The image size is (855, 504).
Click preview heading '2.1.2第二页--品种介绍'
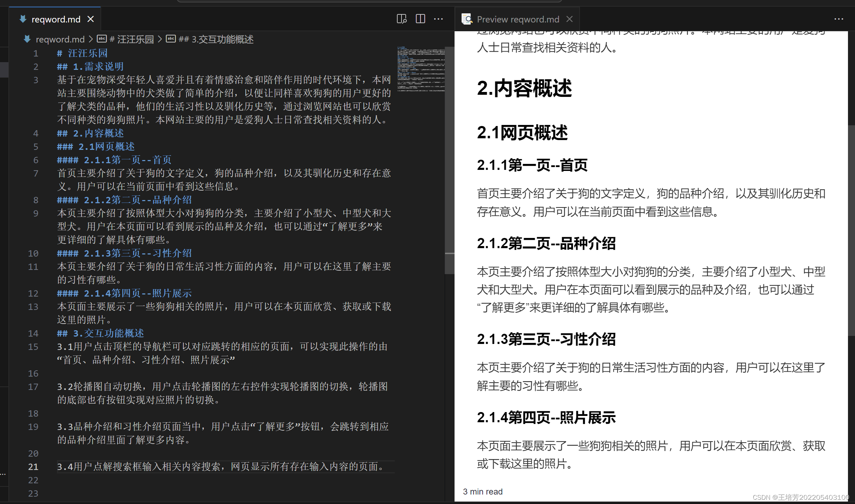click(x=546, y=243)
